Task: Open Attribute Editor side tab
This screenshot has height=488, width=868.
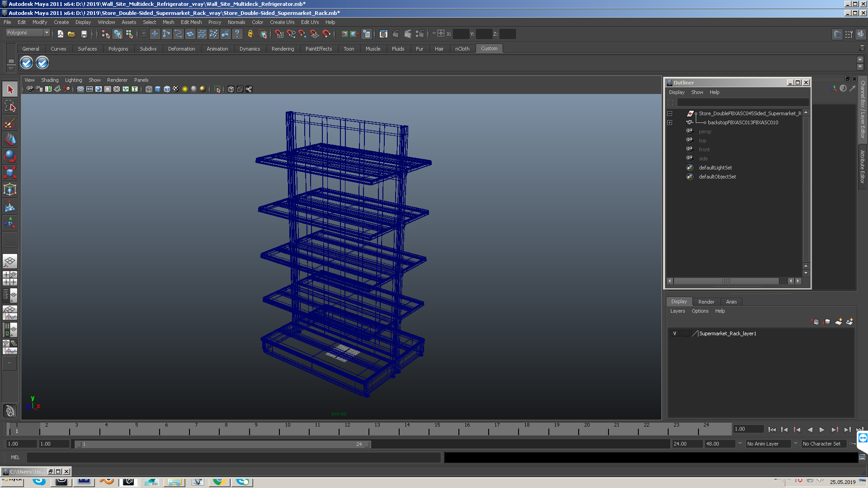Action: tap(863, 167)
